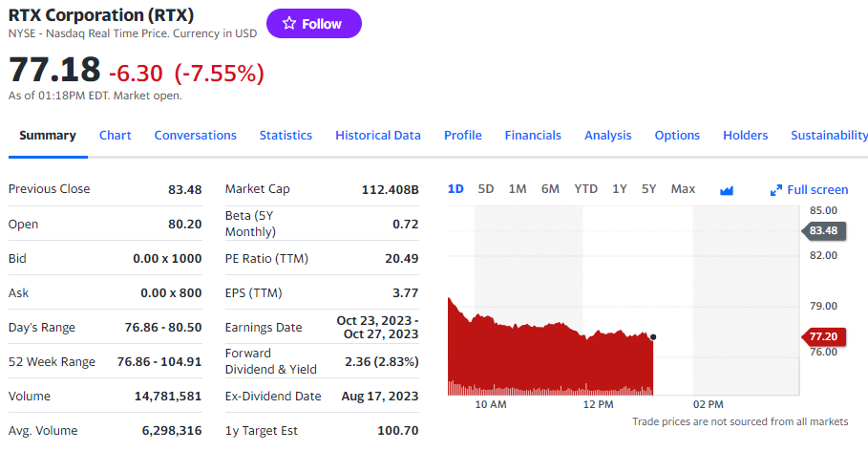The width and height of the screenshot is (868, 473).
Task: Open the chart in Full screen
Action: 809,189
